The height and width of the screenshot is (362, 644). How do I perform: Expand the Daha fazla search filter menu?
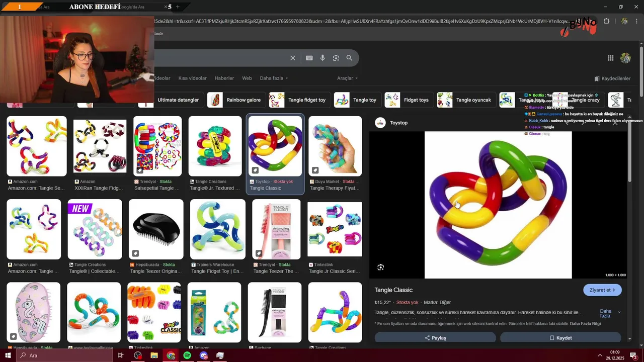[x=274, y=78]
